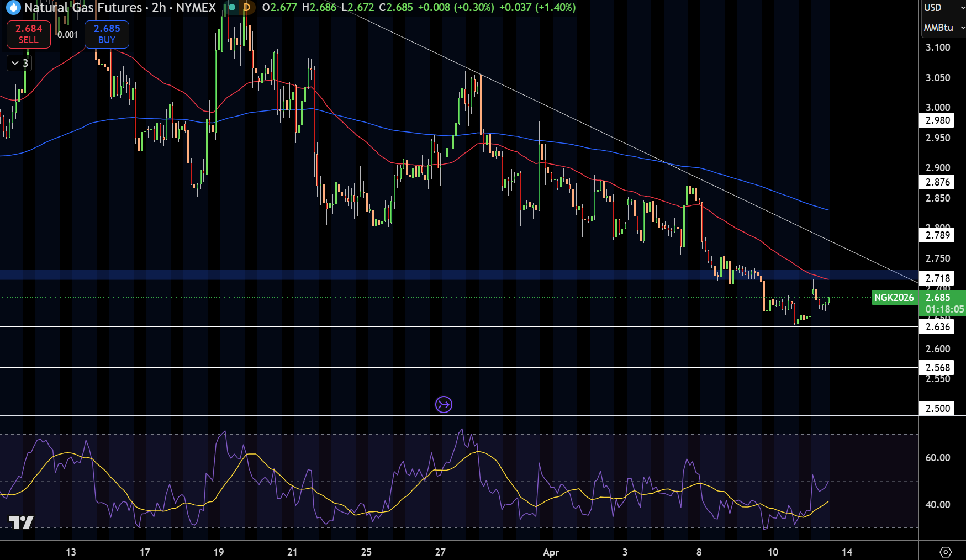
Task: Click the 2.500 horizontal line price label
Action: [937, 409]
